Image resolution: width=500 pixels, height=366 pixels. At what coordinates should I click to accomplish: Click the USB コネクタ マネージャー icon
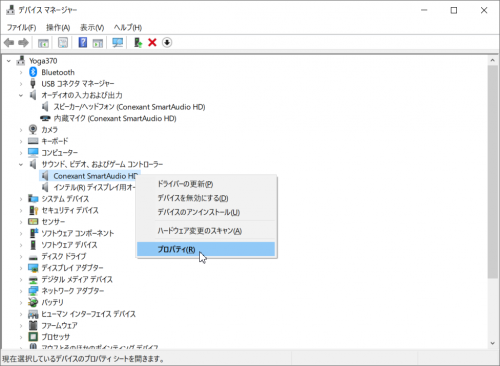33,83
